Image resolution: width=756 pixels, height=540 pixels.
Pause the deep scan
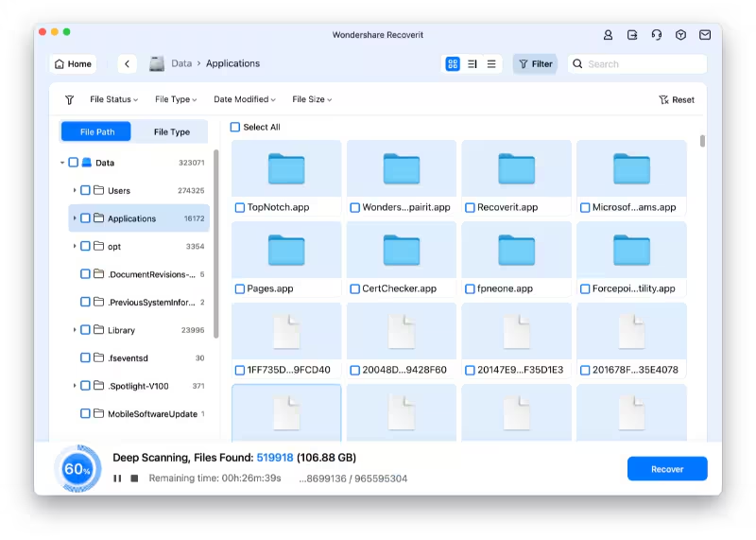[x=117, y=479]
